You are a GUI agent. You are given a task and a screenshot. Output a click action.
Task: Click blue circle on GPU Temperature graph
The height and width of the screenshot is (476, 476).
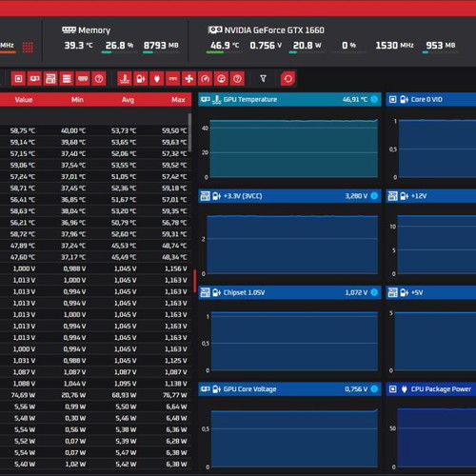coord(374,99)
